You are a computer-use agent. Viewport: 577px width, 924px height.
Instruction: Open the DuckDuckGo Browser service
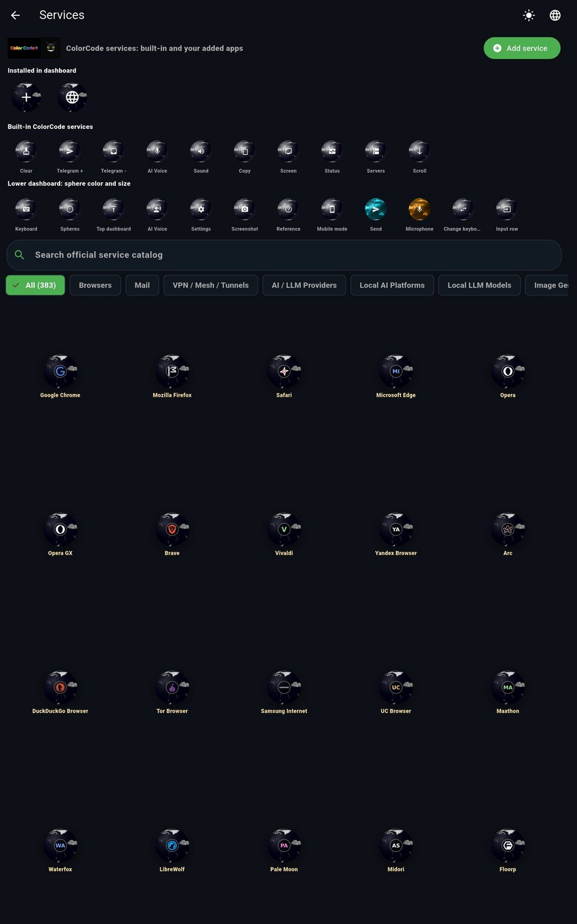(x=60, y=688)
